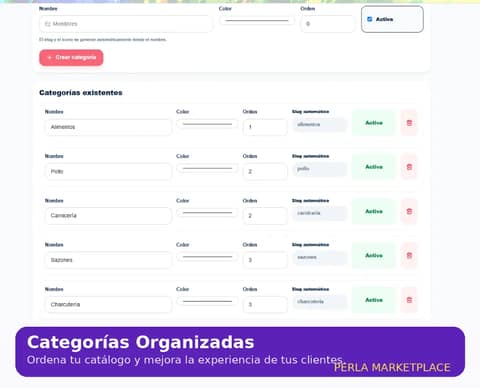
Task: Open color picker for the new category
Action: point(257,21)
